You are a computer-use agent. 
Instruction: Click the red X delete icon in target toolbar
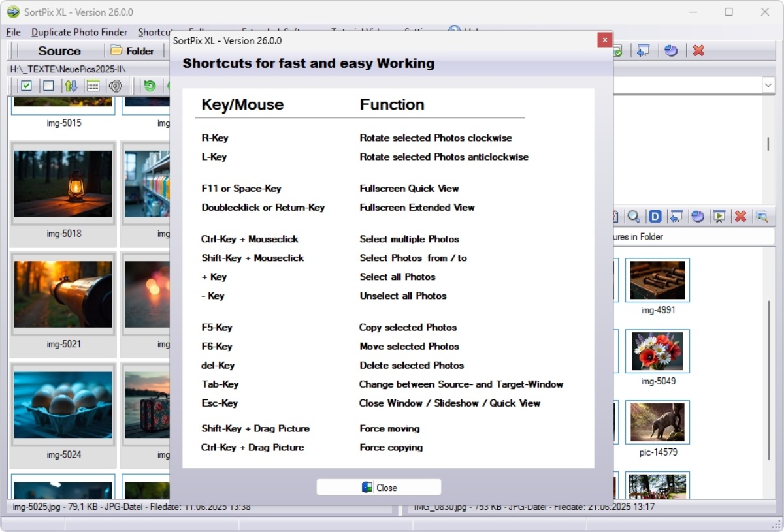(740, 216)
